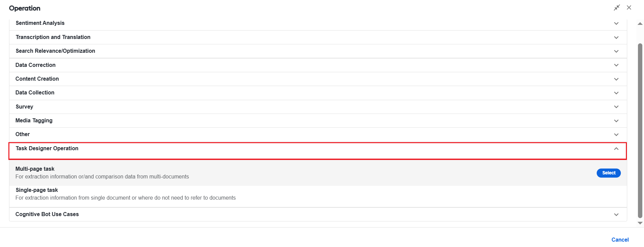Collapse Task Designer Operation with up chevron

616,149
